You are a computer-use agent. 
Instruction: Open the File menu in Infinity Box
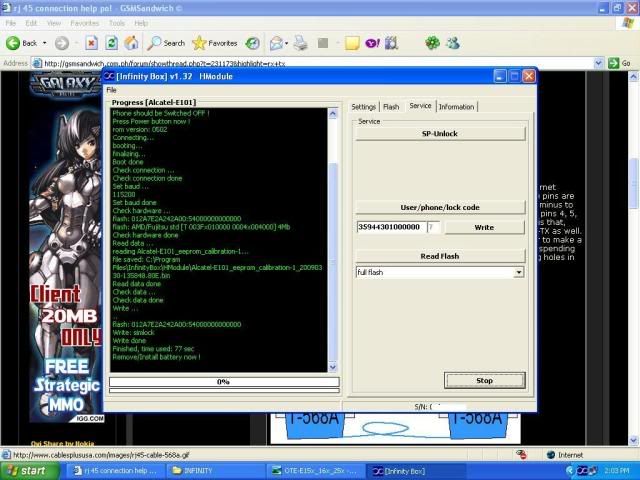(112, 90)
